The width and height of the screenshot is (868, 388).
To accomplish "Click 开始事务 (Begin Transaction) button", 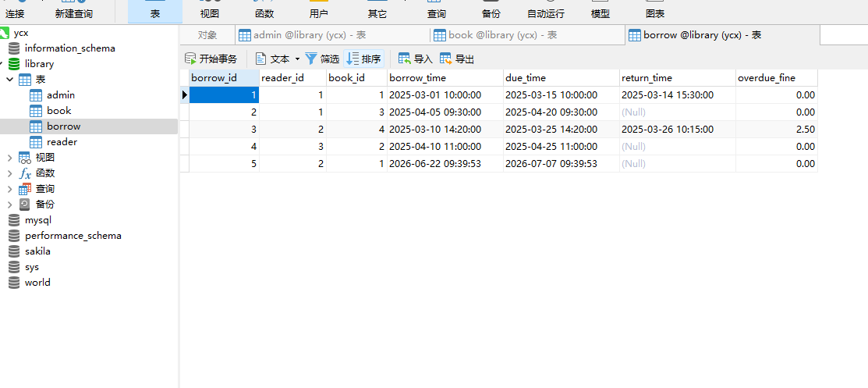I will pos(211,59).
